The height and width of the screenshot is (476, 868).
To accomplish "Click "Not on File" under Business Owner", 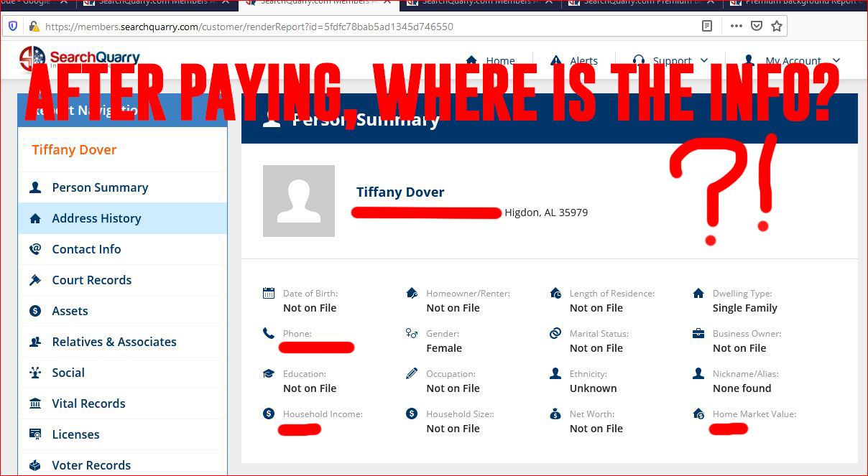I will click(739, 348).
